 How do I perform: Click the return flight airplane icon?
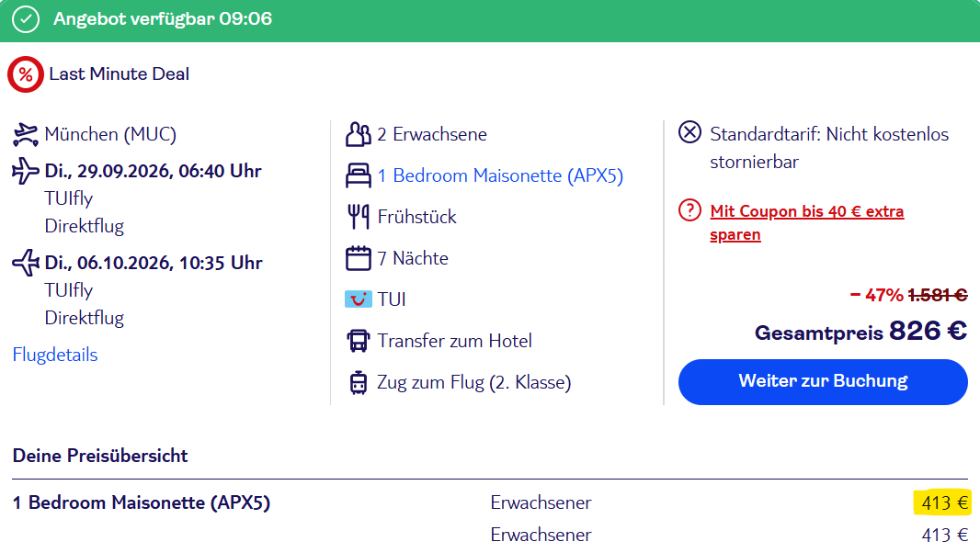point(25,263)
